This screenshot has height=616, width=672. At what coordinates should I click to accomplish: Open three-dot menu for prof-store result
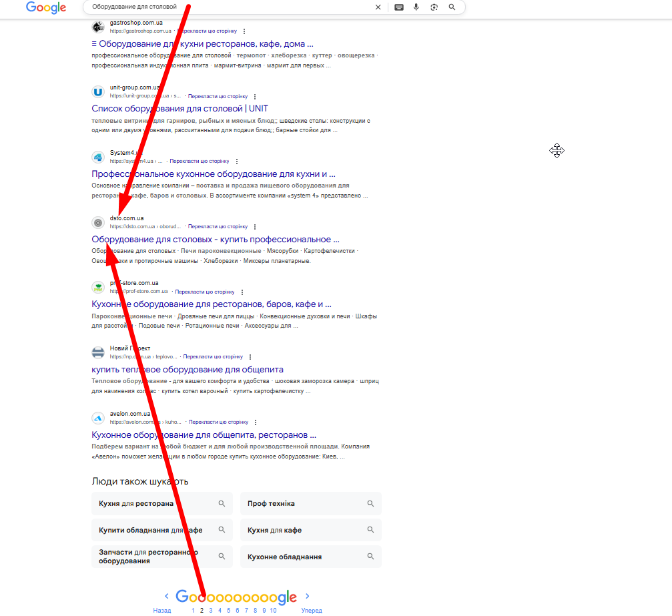(242, 292)
